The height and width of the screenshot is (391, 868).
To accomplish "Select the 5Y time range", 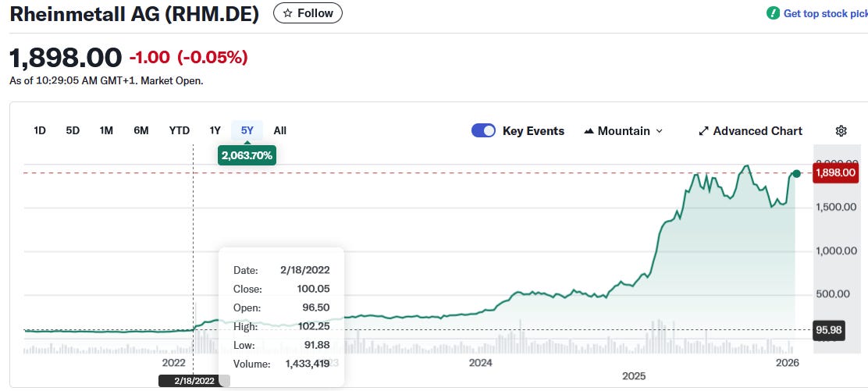I will (247, 130).
